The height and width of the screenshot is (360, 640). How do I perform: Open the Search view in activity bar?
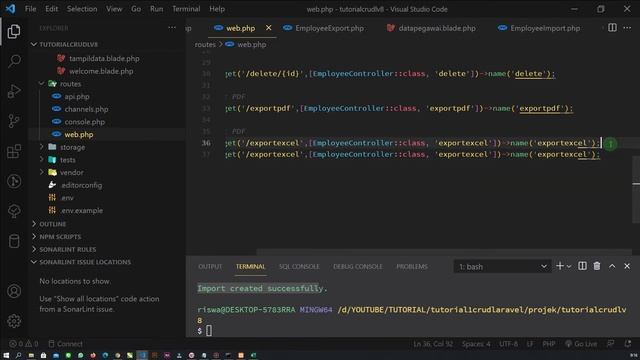[x=14, y=61]
